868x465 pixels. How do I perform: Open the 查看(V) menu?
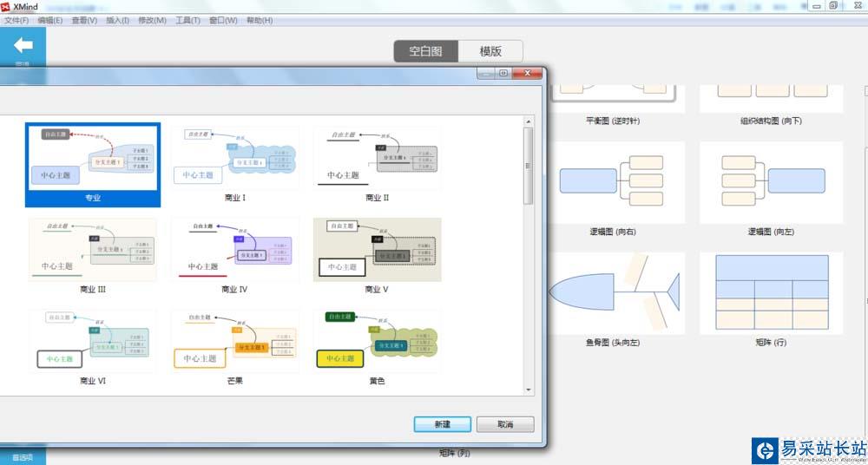pos(84,21)
